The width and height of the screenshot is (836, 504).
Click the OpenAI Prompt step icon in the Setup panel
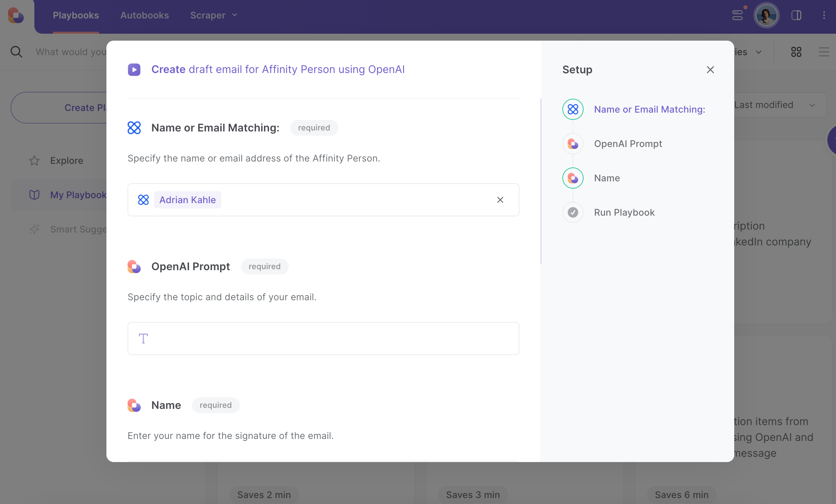572,143
